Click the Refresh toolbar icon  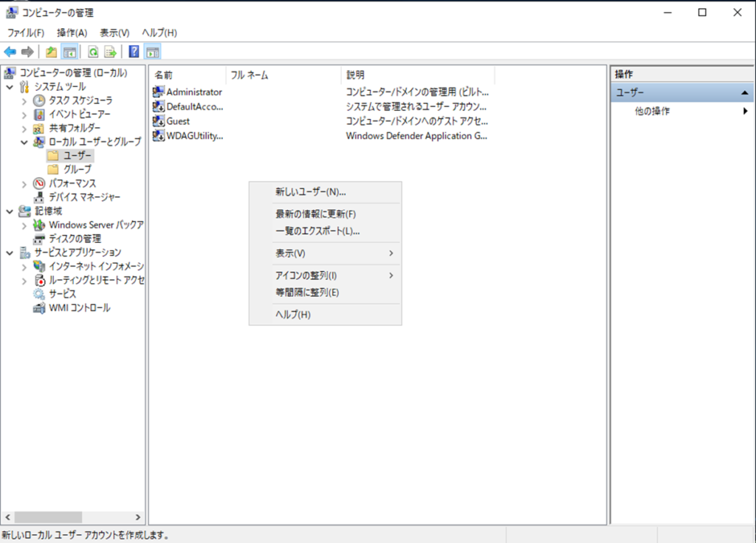(93, 52)
